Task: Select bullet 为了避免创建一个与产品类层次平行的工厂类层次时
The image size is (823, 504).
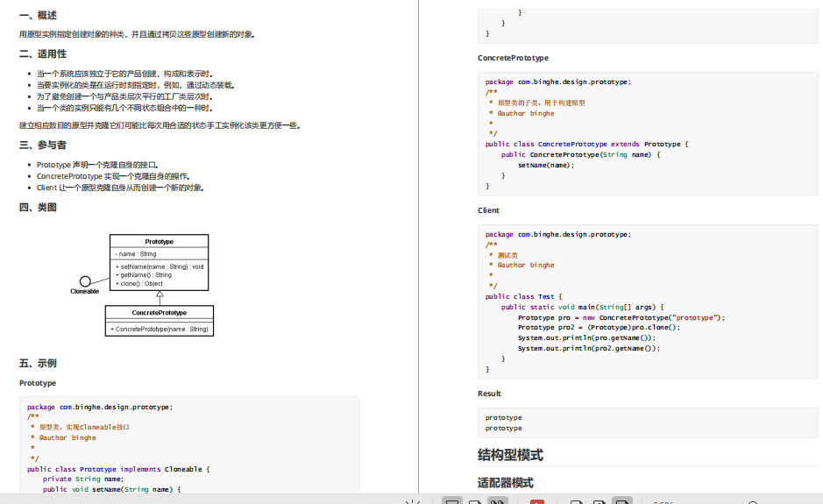Action: (x=124, y=96)
